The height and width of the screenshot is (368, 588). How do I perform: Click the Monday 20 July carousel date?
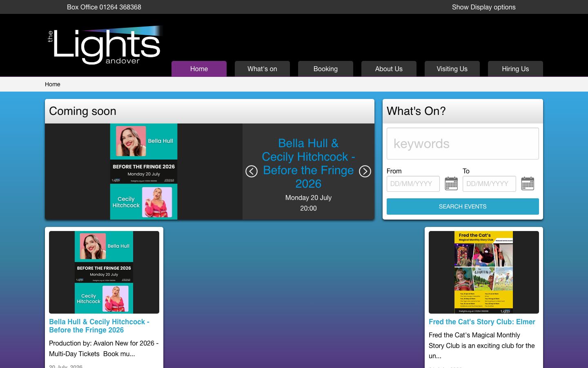(x=308, y=197)
